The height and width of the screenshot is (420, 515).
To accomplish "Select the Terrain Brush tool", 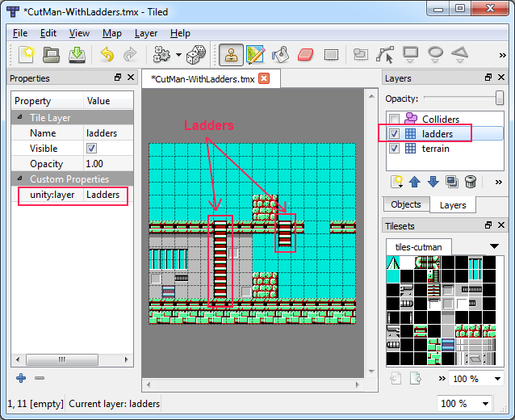I will coord(255,55).
